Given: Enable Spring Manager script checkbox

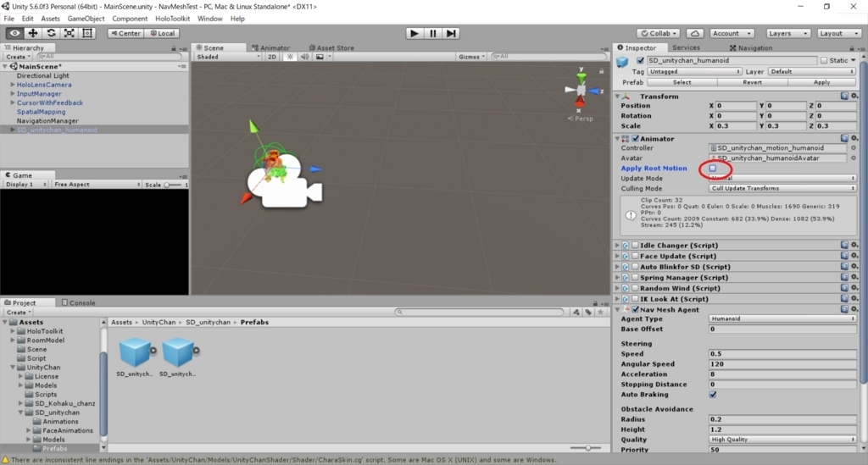Looking at the screenshot, I should pyautogui.click(x=636, y=277).
